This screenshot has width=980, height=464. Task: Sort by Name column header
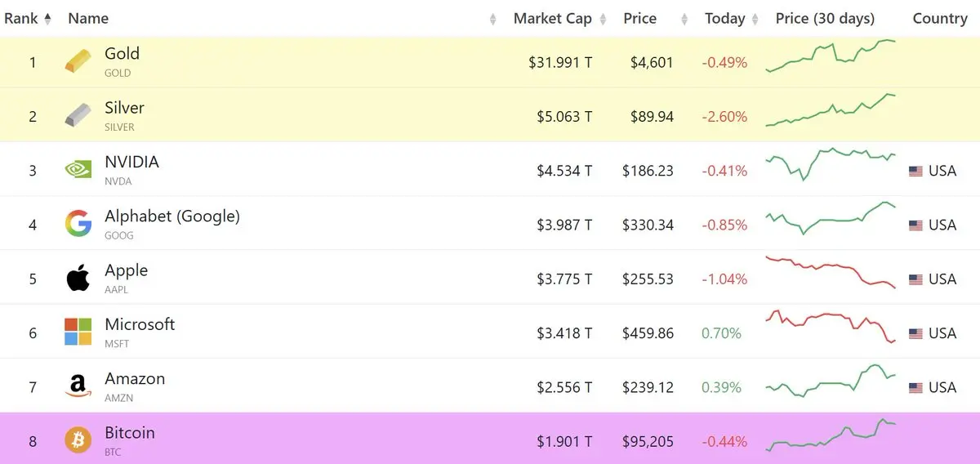click(x=88, y=18)
